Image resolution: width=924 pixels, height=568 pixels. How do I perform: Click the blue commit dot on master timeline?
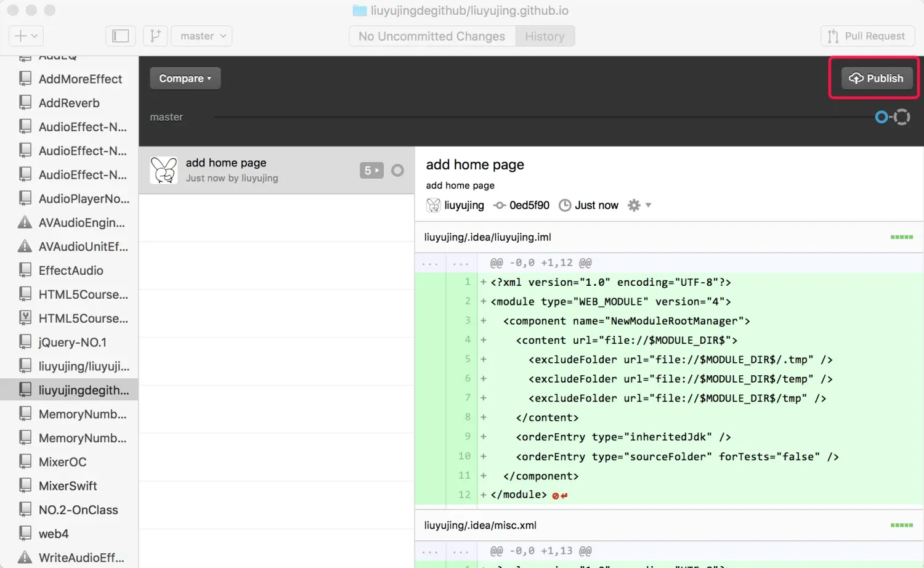point(881,117)
